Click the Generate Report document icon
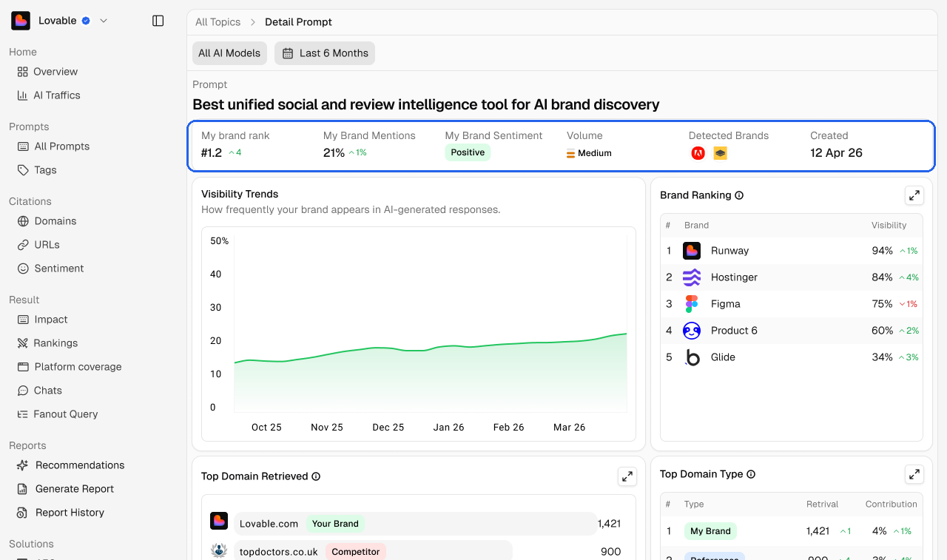This screenshot has height=560, width=947. click(x=23, y=489)
